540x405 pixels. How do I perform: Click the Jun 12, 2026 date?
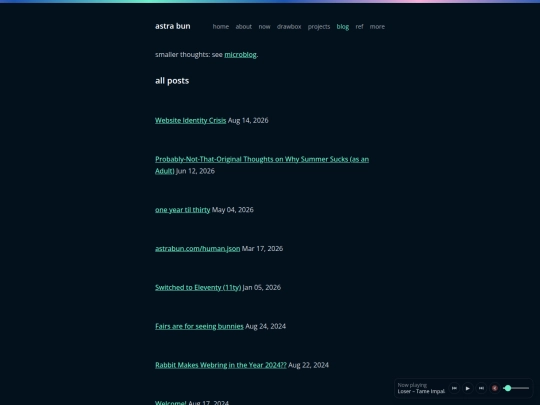(195, 171)
